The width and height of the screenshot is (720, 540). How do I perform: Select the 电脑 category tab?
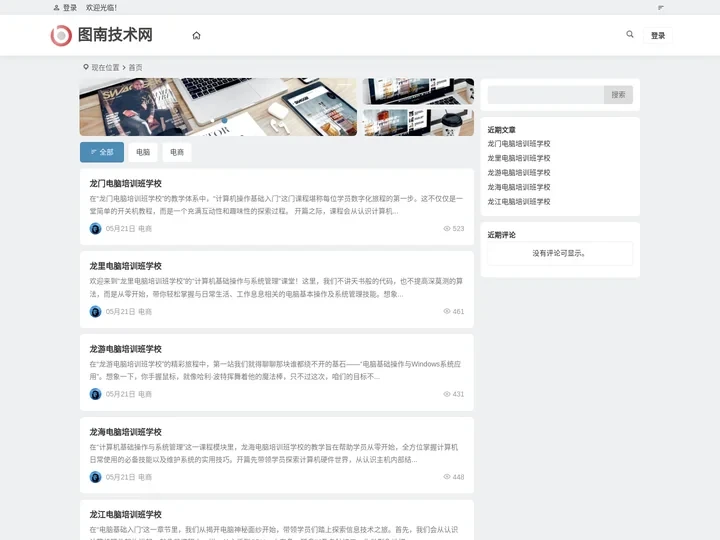coord(143,152)
